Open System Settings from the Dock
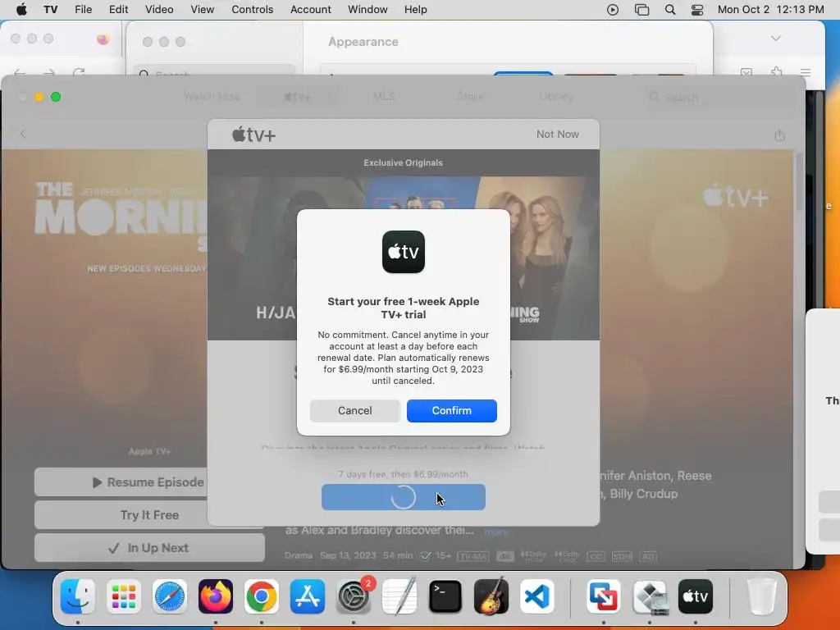Viewport: 840px width, 630px height. click(x=354, y=596)
